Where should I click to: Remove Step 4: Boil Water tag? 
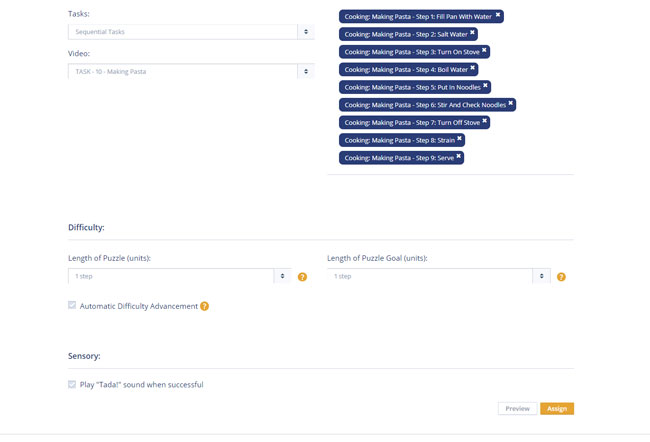click(x=473, y=68)
